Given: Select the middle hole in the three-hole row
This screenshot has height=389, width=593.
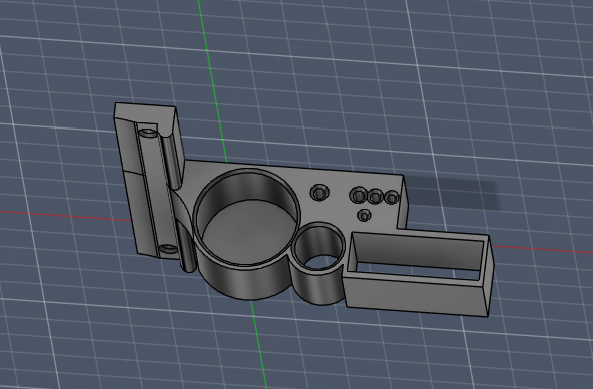Looking at the screenshot, I should point(376,197).
